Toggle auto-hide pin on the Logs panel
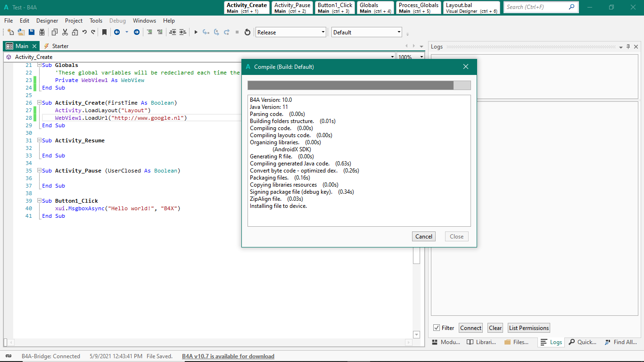644x362 pixels. [x=628, y=47]
